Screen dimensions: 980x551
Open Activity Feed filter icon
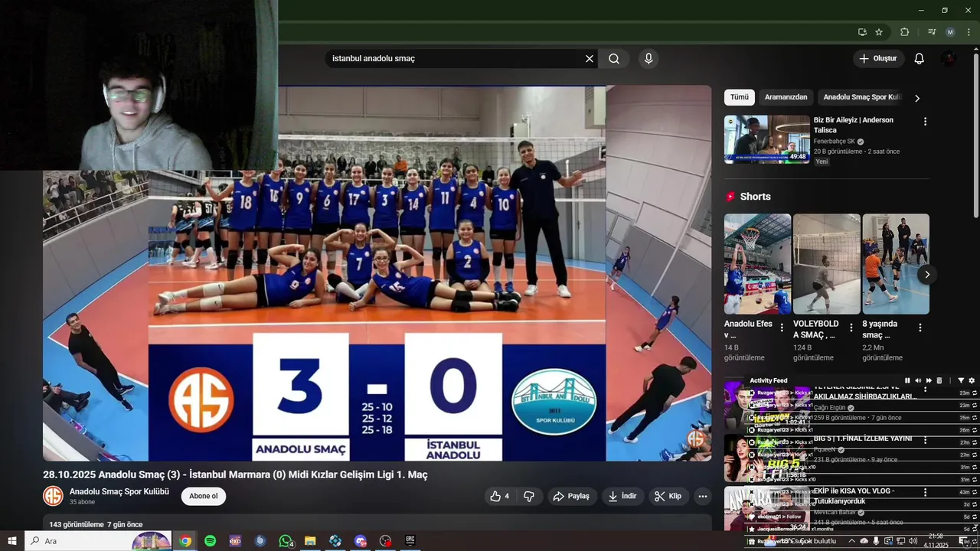[x=961, y=380]
